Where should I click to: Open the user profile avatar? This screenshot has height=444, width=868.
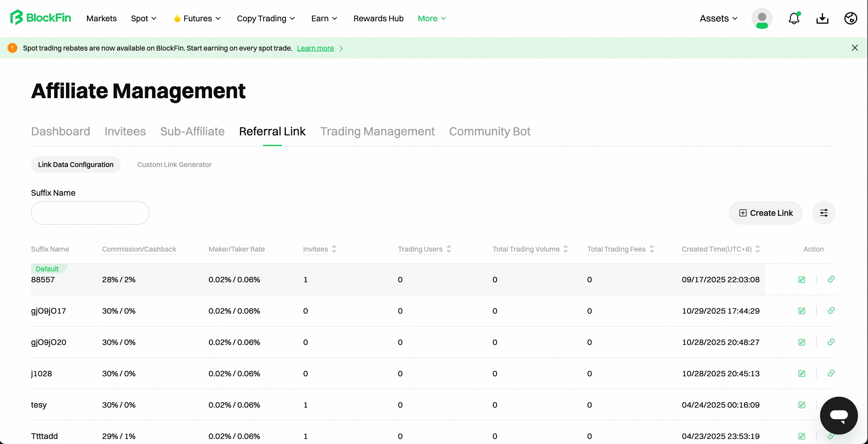pos(762,18)
